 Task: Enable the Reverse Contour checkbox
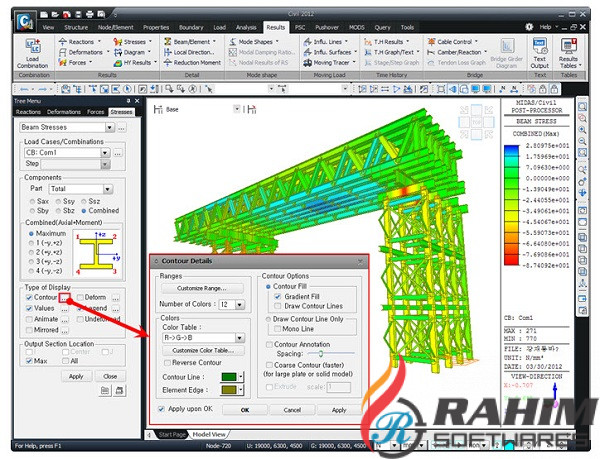[167, 363]
